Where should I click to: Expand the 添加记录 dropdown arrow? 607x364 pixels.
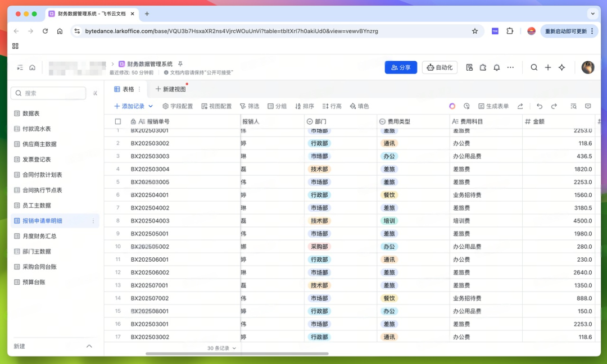click(151, 106)
